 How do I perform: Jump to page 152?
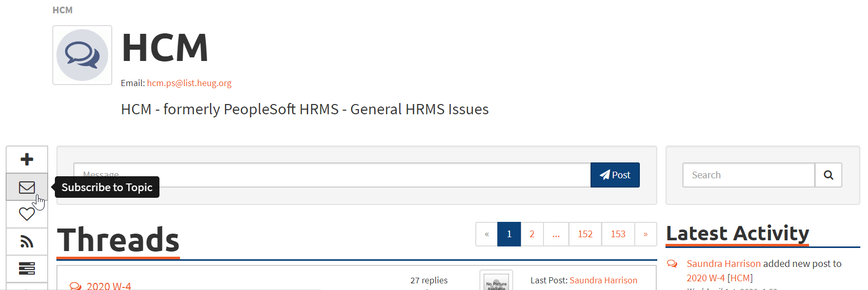click(x=585, y=234)
